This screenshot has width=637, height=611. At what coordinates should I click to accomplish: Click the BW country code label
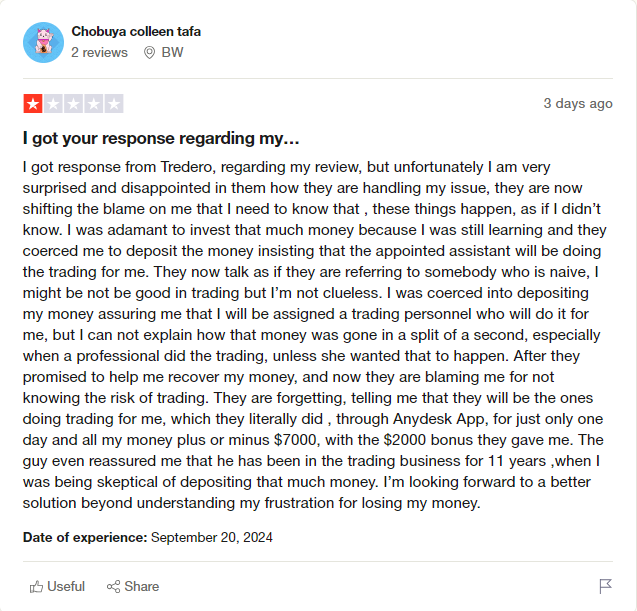click(172, 52)
